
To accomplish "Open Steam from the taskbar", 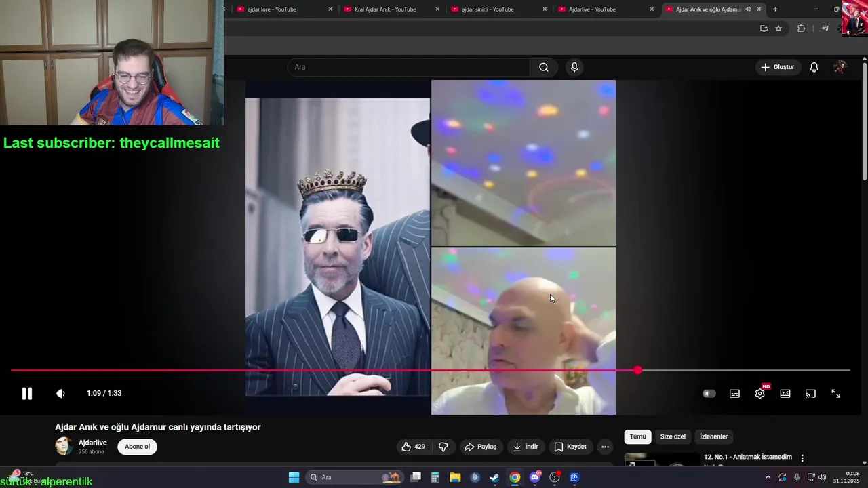I will click(x=495, y=477).
